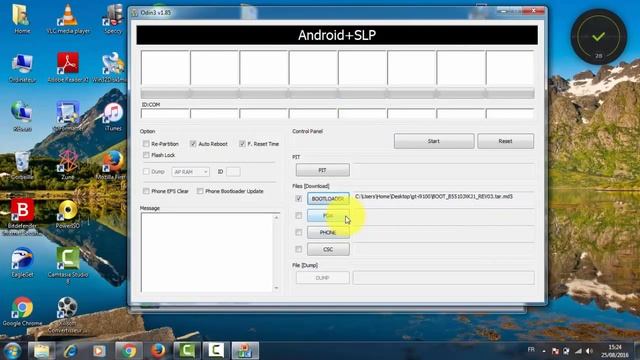This screenshot has width=640, height=360.
Task: Launch iTunes from the desktop
Action: pos(113,116)
